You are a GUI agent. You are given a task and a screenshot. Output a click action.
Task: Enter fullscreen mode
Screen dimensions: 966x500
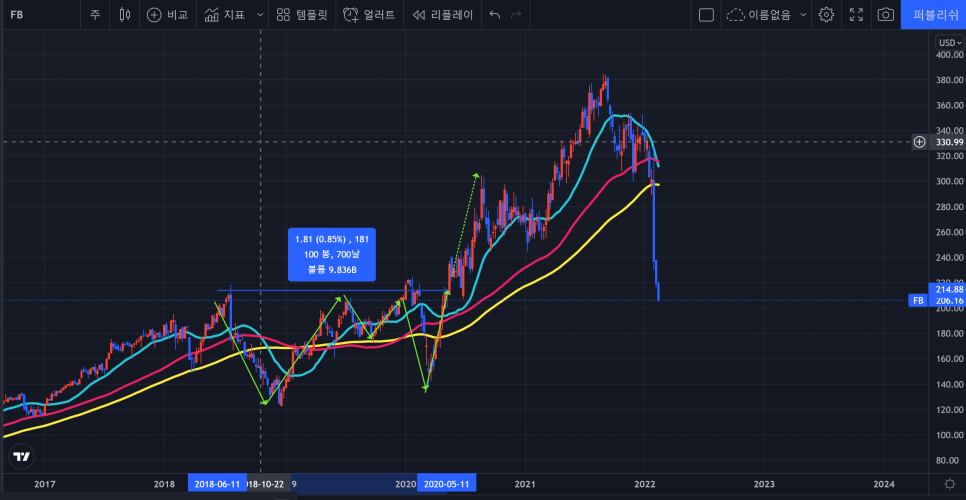click(x=856, y=15)
